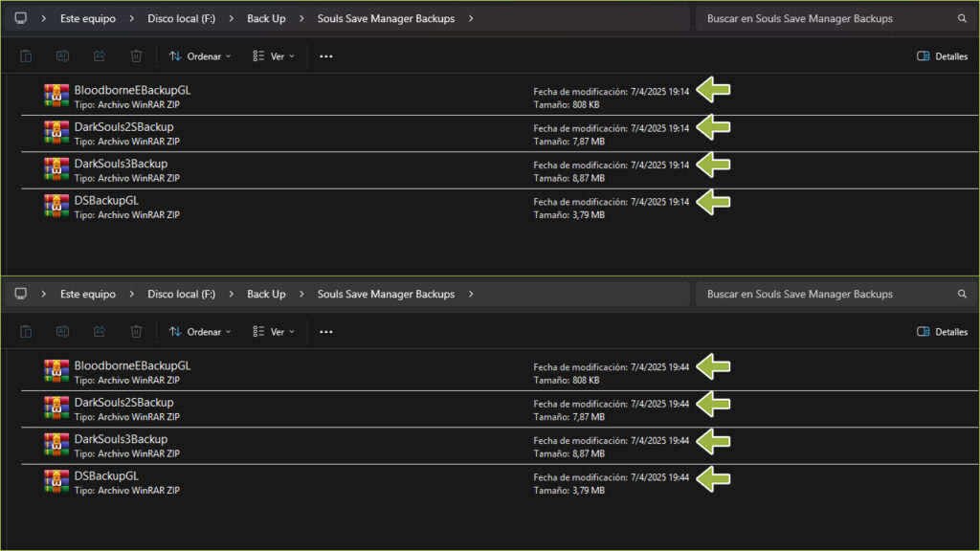Image resolution: width=980 pixels, height=551 pixels.
Task: Toggle the Detalles pane in the upper window
Action: coord(942,56)
